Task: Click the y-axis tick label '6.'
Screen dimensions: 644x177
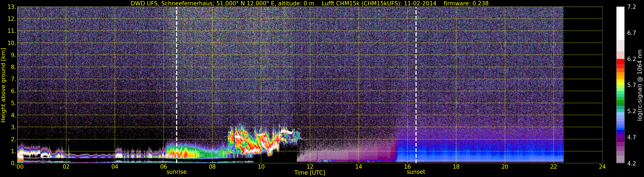Action: tap(13, 91)
